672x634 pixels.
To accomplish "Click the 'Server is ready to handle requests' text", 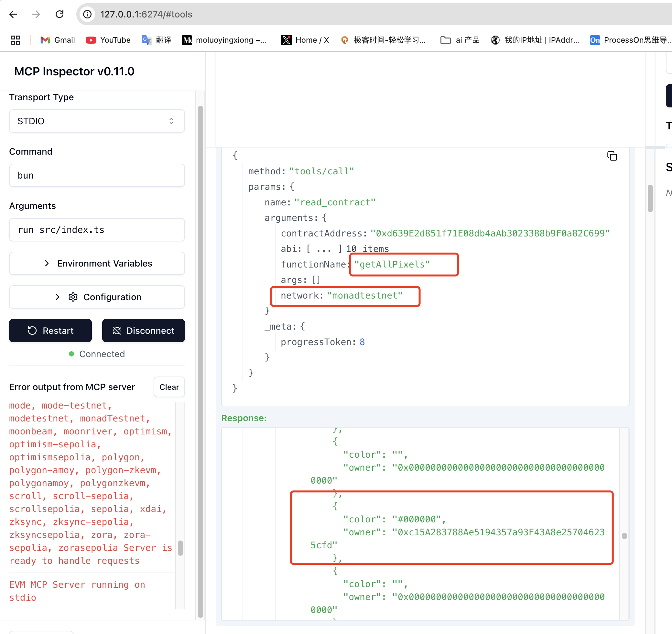I will (x=91, y=554).
